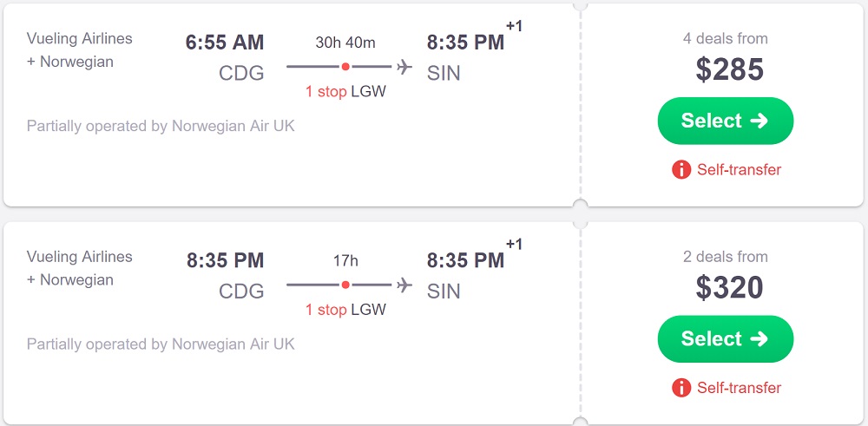
Task: Open the Self-transfer notice for $320 fare
Action: coord(739,388)
